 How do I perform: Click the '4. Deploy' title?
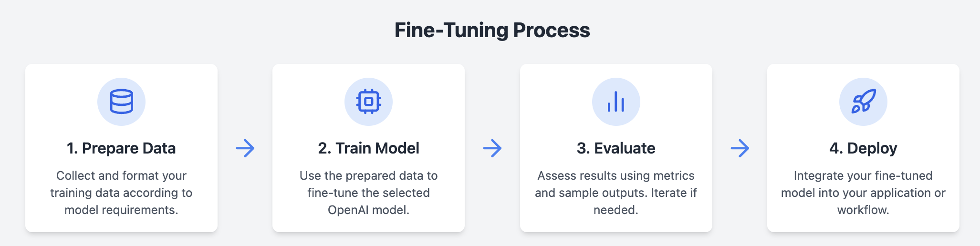863,148
